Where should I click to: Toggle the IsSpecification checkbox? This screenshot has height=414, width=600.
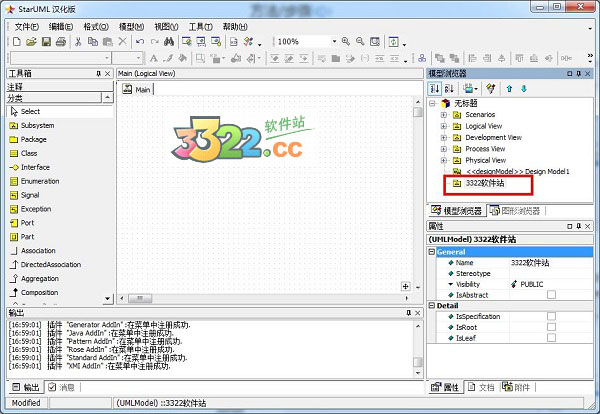(x=551, y=316)
